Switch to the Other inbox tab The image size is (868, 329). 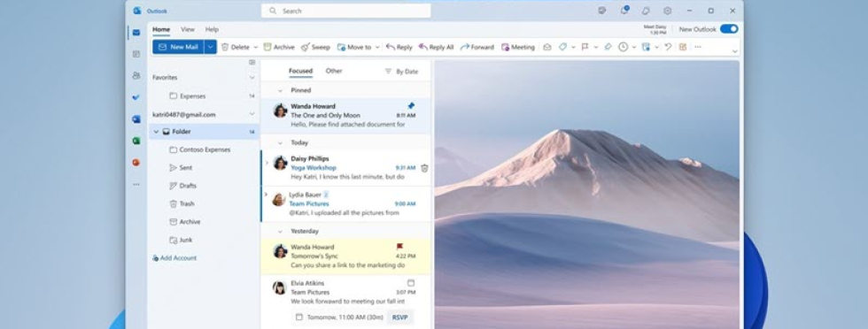[334, 71]
